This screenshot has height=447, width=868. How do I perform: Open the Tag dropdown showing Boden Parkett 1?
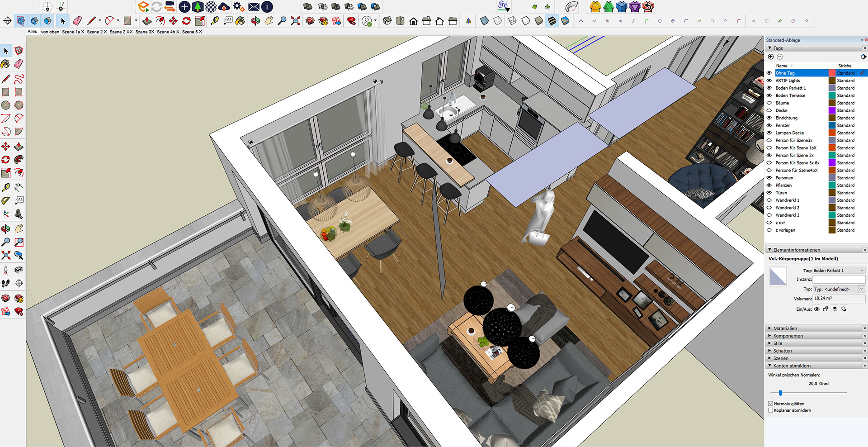tap(839, 271)
